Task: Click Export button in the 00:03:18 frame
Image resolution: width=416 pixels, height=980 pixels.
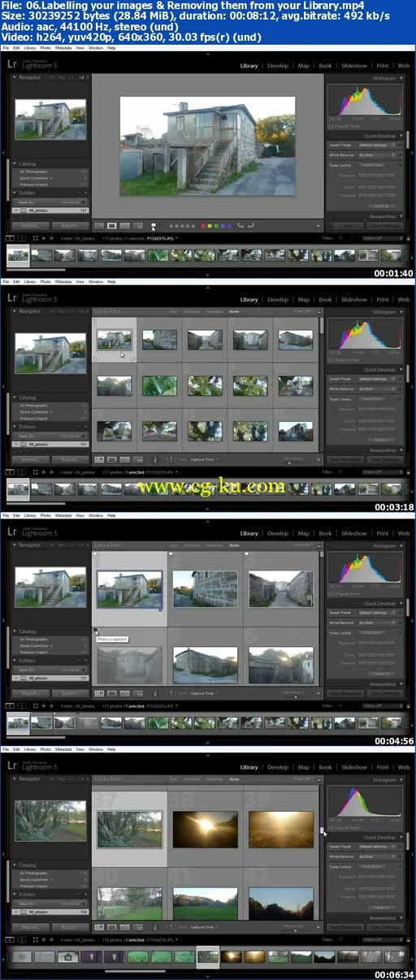Action: click(x=70, y=459)
